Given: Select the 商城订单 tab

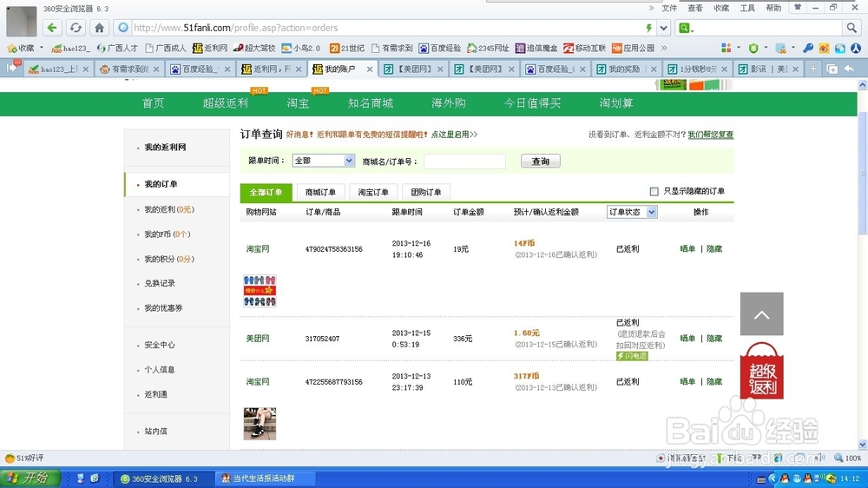Looking at the screenshot, I should coord(320,192).
